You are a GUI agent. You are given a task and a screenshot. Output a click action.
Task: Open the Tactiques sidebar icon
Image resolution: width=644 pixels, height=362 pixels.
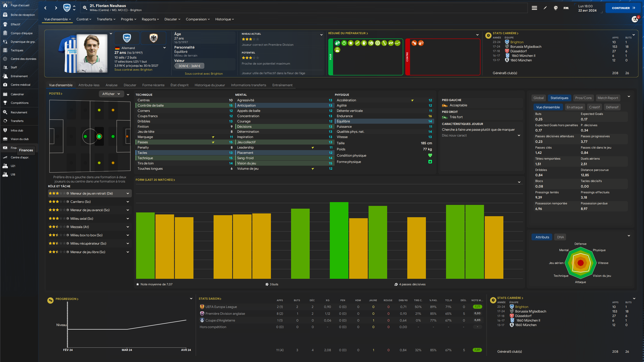point(5,50)
